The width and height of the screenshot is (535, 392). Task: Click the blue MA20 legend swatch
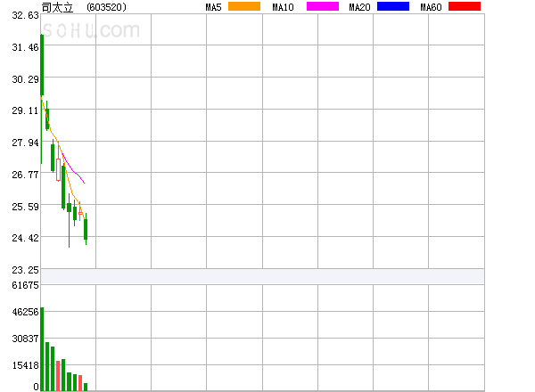point(393,6)
